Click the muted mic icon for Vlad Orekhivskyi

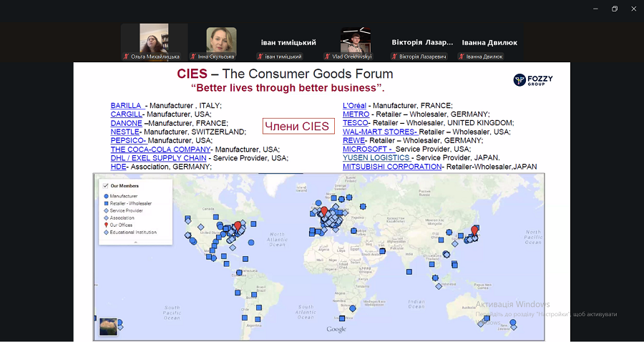coord(327,57)
